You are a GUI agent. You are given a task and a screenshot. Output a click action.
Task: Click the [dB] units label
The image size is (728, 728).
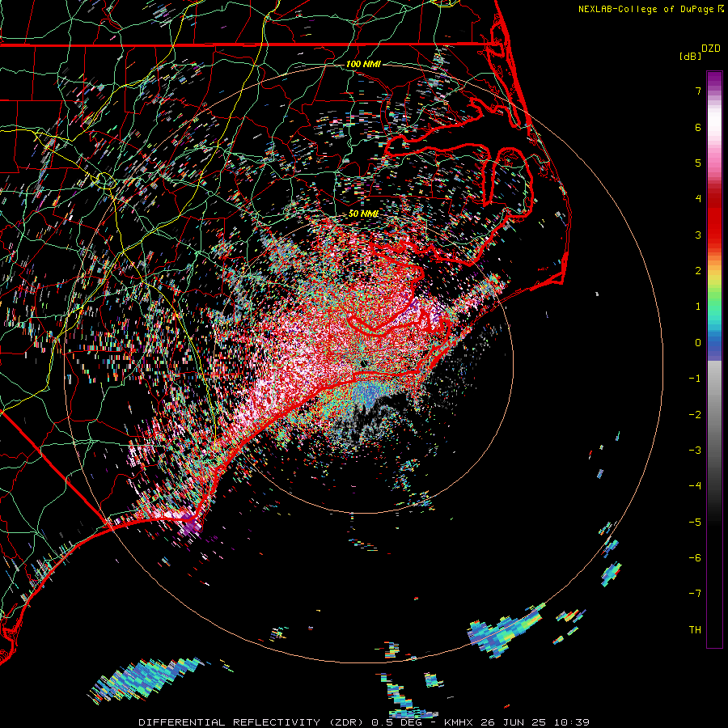point(690,56)
